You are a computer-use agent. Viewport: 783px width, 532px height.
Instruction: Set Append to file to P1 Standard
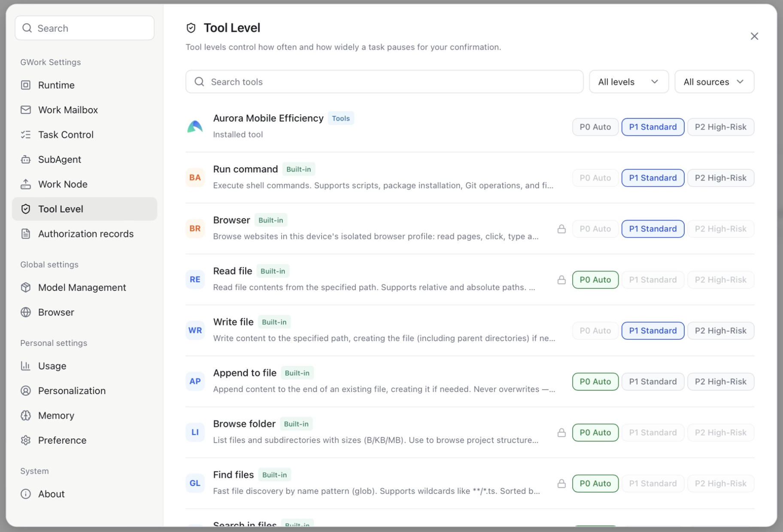point(652,381)
